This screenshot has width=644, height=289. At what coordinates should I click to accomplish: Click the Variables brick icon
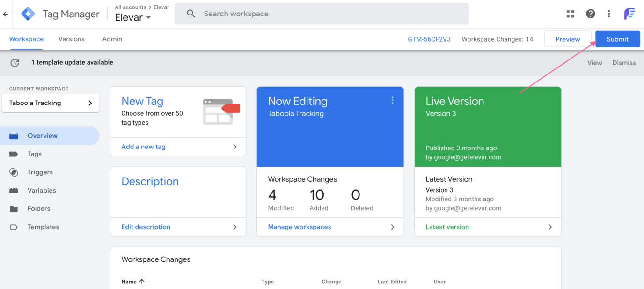(14, 191)
